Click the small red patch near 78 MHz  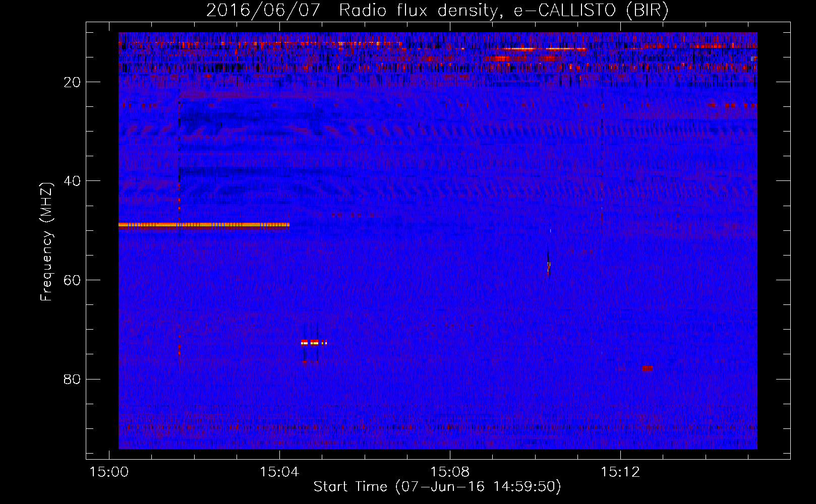[x=648, y=368]
